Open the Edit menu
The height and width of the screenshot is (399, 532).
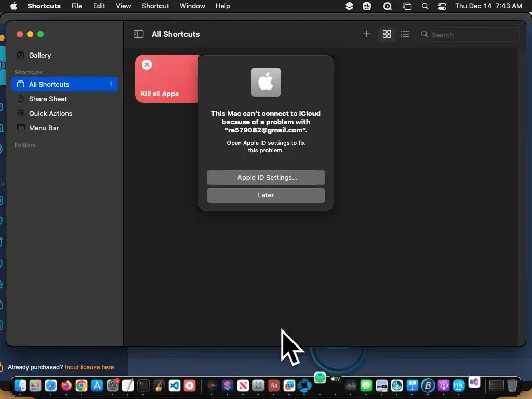99,6
